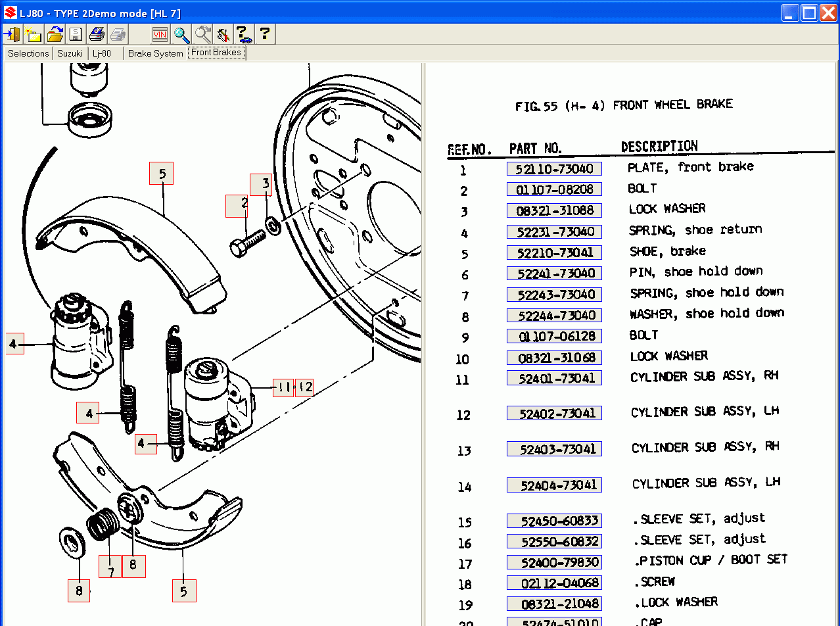Select the Brake System tab
The width and height of the screenshot is (840, 626).
click(x=156, y=54)
